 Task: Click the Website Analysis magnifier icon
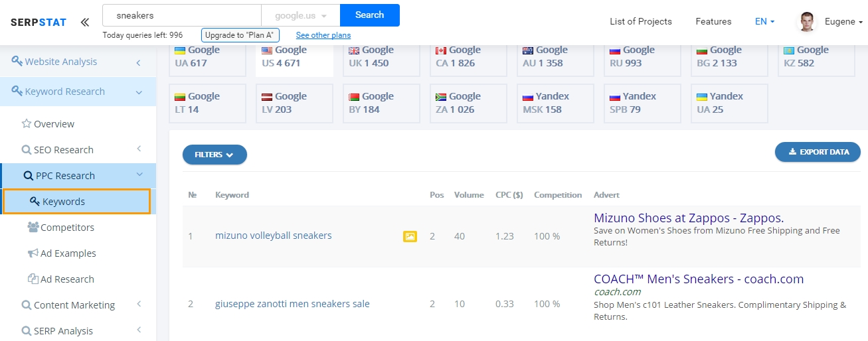pos(17,61)
